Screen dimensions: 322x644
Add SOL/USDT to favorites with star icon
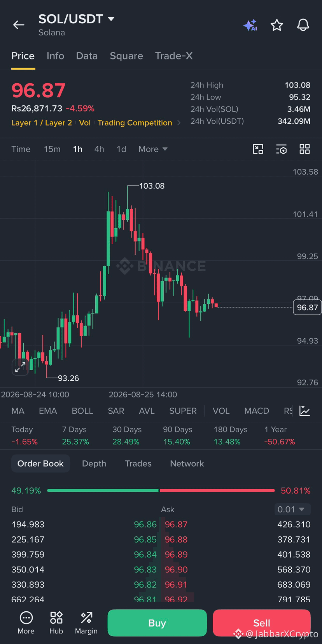276,25
